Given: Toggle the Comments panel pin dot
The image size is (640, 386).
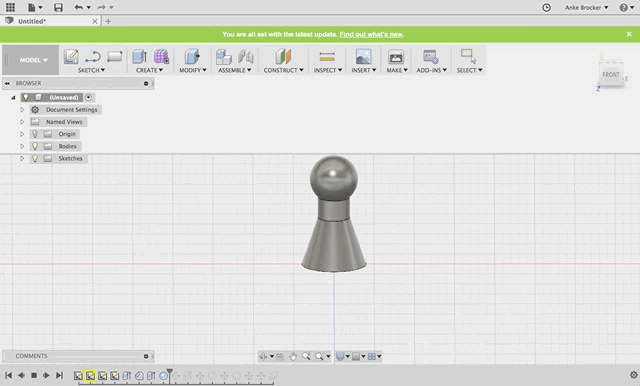Looking at the screenshot, I should coord(146,356).
